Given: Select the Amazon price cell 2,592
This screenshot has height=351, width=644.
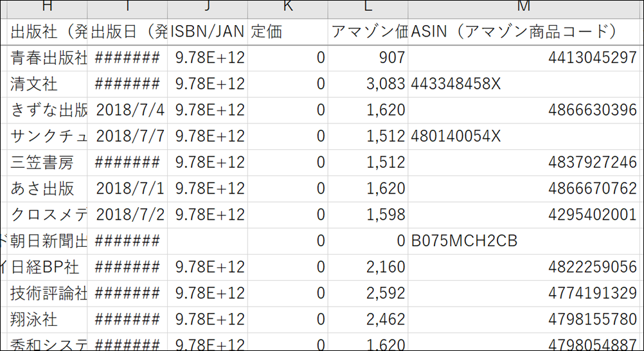Looking at the screenshot, I should pyautogui.click(x=368, y=293).
